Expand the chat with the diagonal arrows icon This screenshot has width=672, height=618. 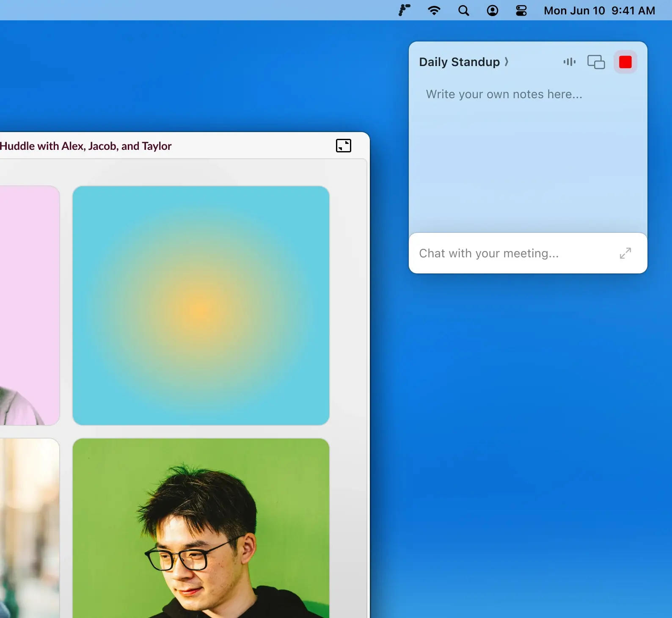(625, 253)
